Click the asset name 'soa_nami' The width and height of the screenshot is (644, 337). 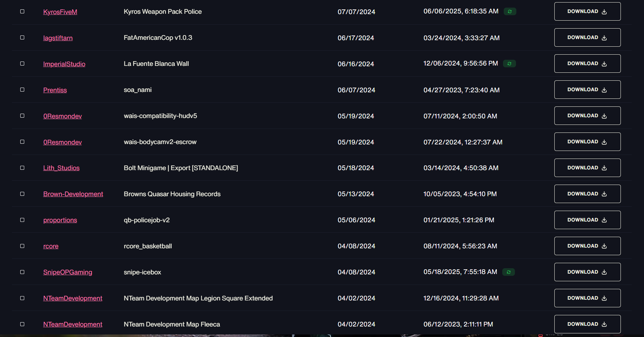tap(138, 90)
